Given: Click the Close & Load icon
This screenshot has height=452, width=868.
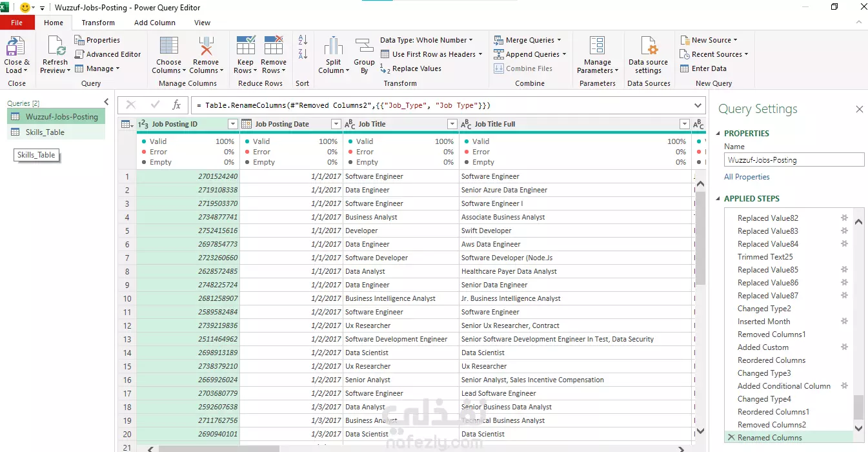Looking at the screenshot, I should tap(15, 46).
